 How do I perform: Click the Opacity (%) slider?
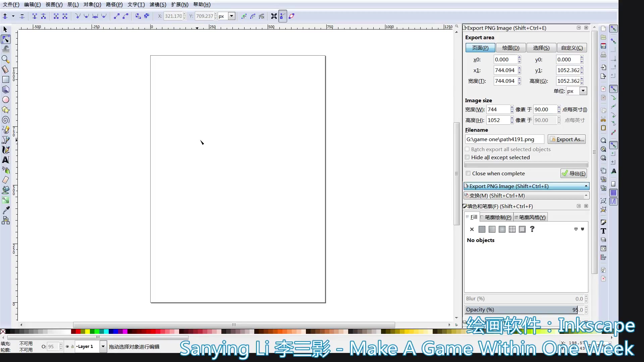[x=523, y=309]
